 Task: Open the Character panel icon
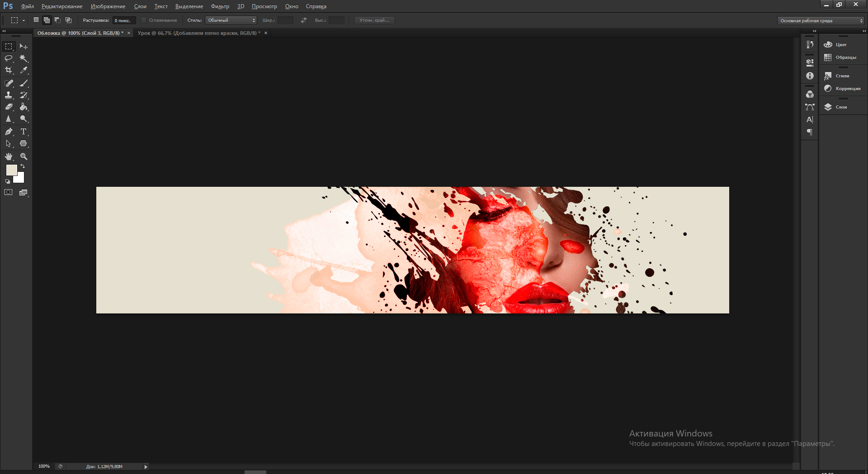[810, 119]
